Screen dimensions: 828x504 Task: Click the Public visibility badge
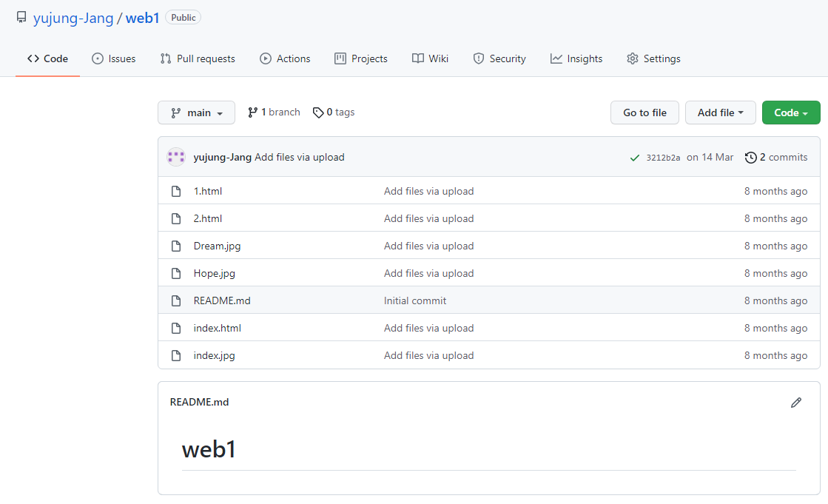(184, 18)
